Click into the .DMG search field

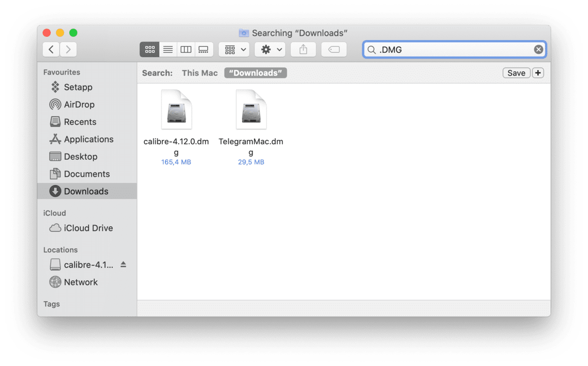pyautogui.click(x=455, y=49)
